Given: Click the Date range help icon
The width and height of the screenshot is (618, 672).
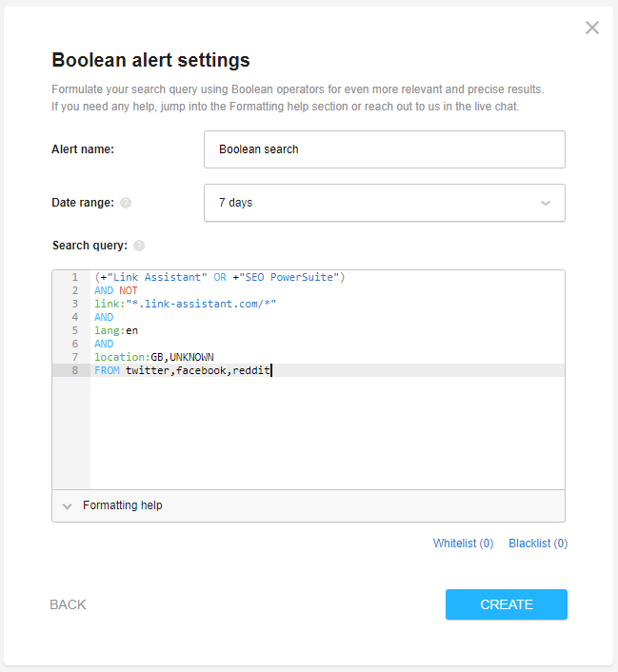Looking at the screenshot, I should (x=126, y=203).
